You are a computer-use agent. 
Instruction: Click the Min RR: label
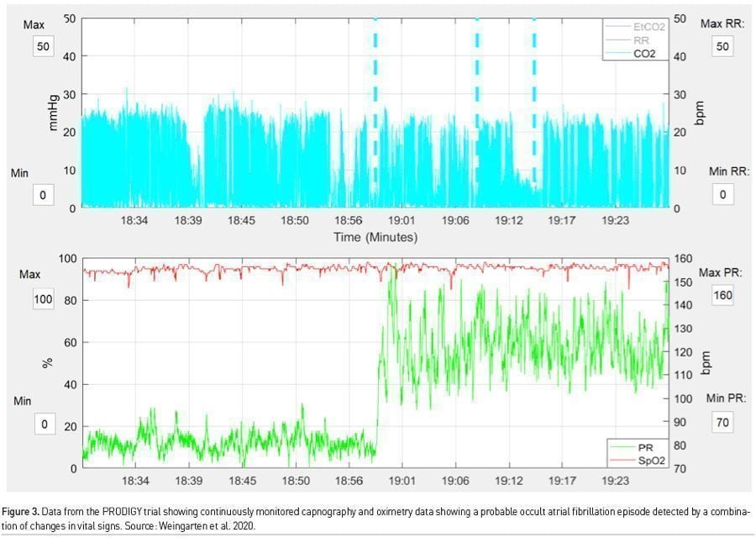(729, 171)
